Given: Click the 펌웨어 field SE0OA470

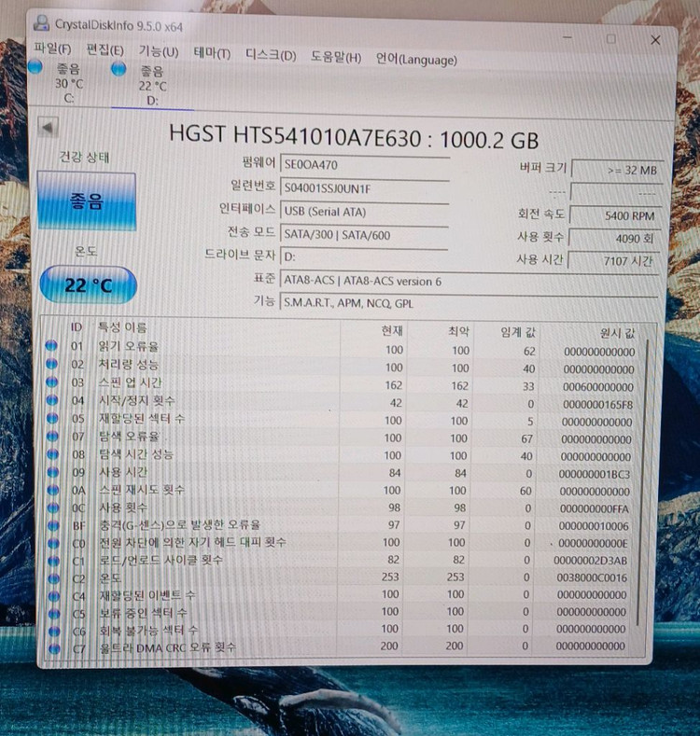Looking at the screenshot, I should tap(365, 165).
